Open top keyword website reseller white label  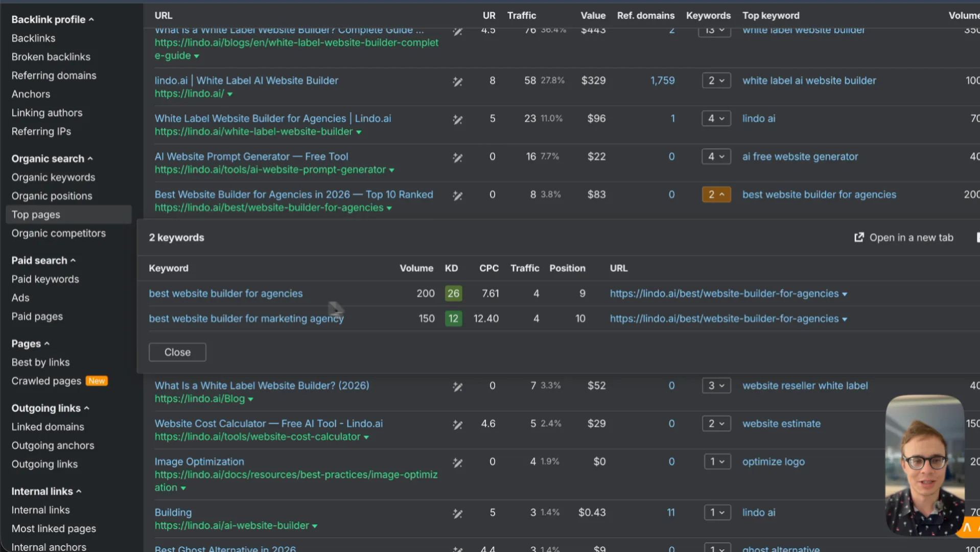point(805,385)
